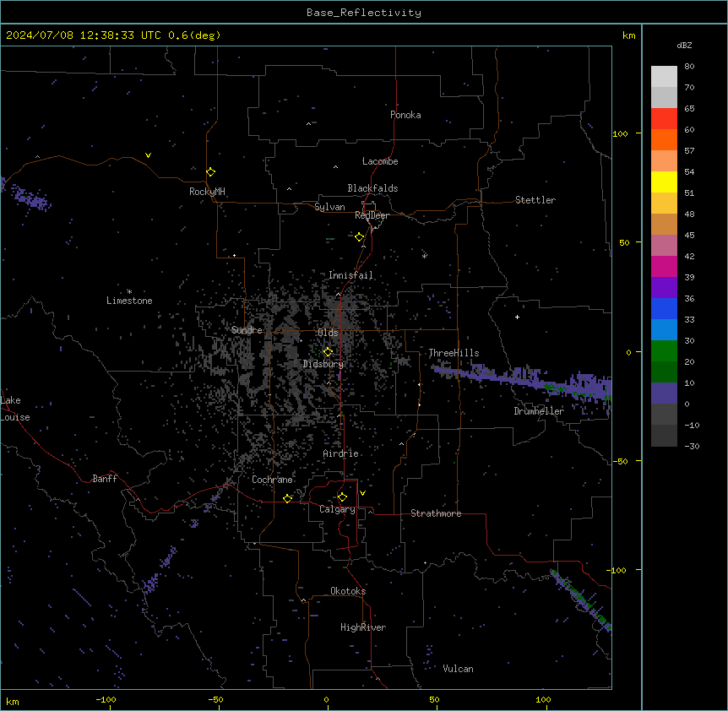
Task: Click the Cochrane town label
Action: coord(272,480)
